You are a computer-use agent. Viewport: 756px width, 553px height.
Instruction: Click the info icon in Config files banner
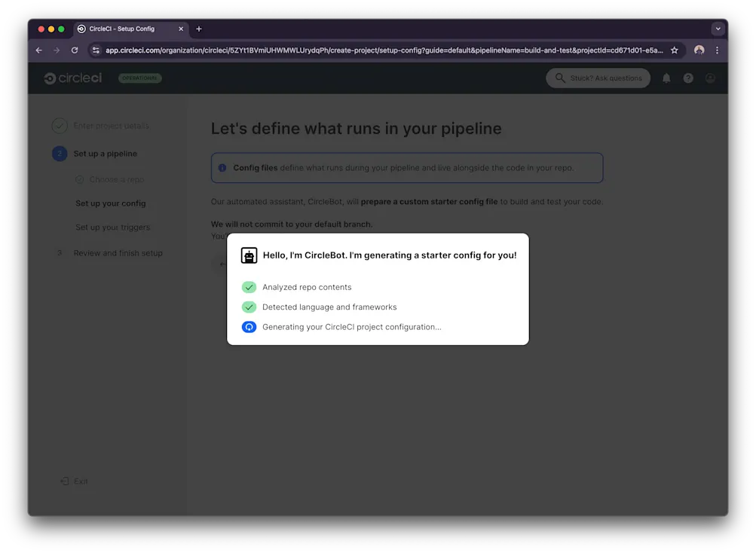[x=222, y=168]
